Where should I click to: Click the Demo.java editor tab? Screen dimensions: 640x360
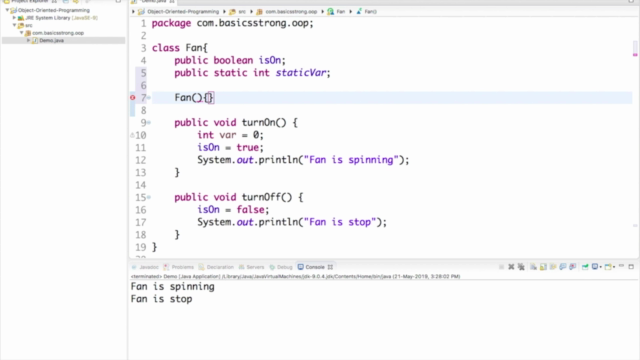[153, 2]
